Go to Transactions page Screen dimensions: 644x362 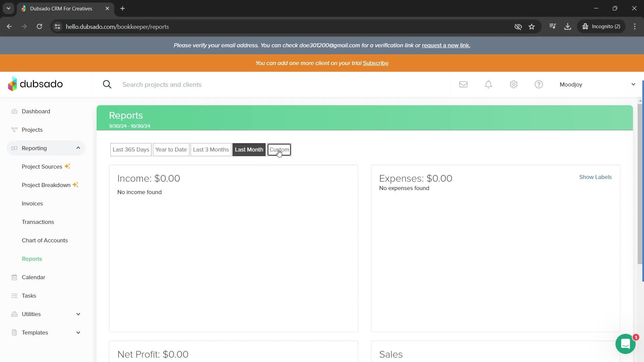point(38,222)
